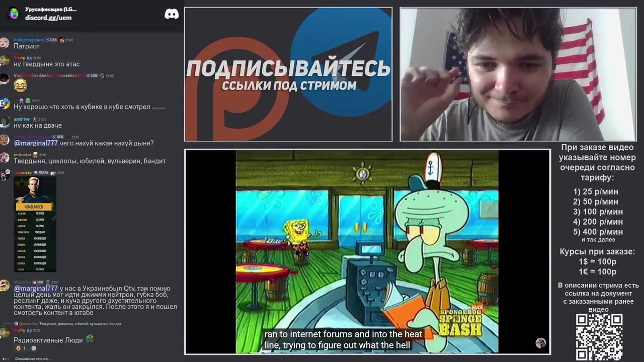Open the Урусификация server avatar icon

[13, 13]
